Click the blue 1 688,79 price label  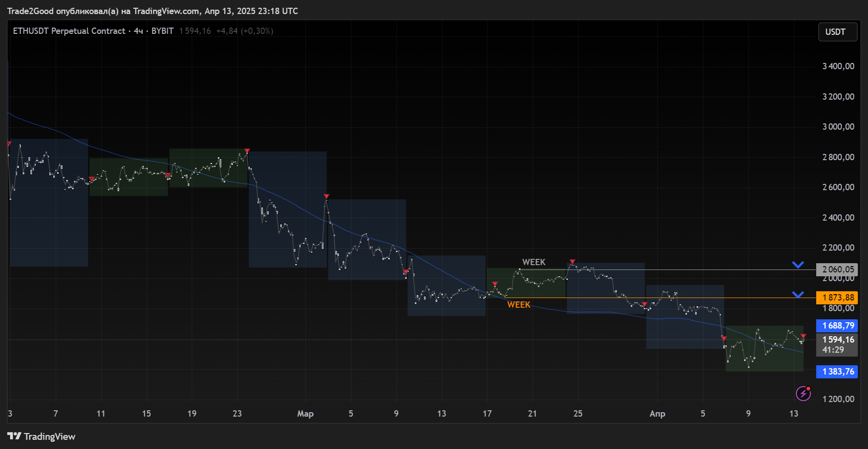click(837, 326)
